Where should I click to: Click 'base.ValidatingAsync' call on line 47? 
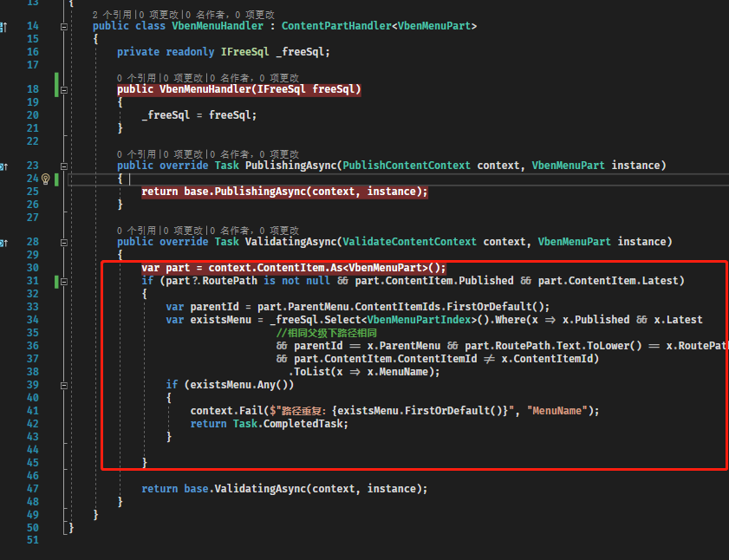pos(245,489)
